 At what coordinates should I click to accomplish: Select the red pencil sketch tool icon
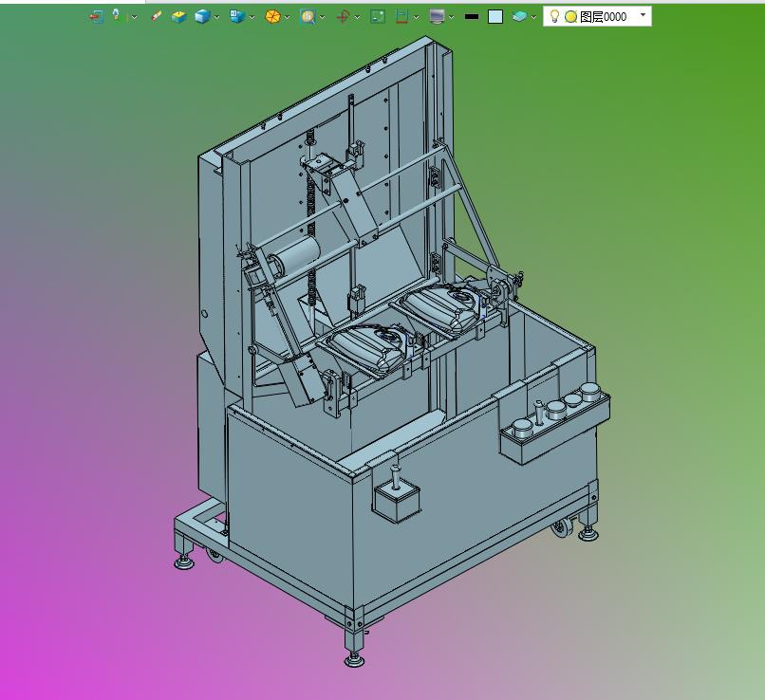(156, 16)
